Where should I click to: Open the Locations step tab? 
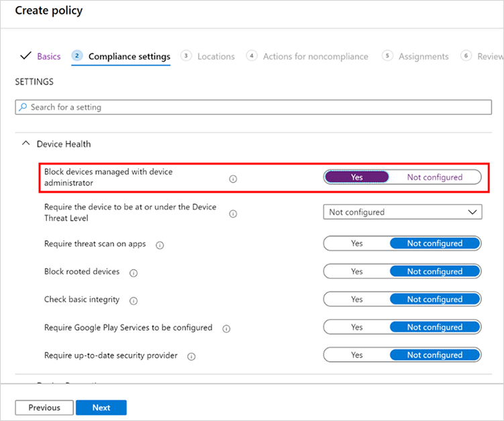[x=215, y=56]
